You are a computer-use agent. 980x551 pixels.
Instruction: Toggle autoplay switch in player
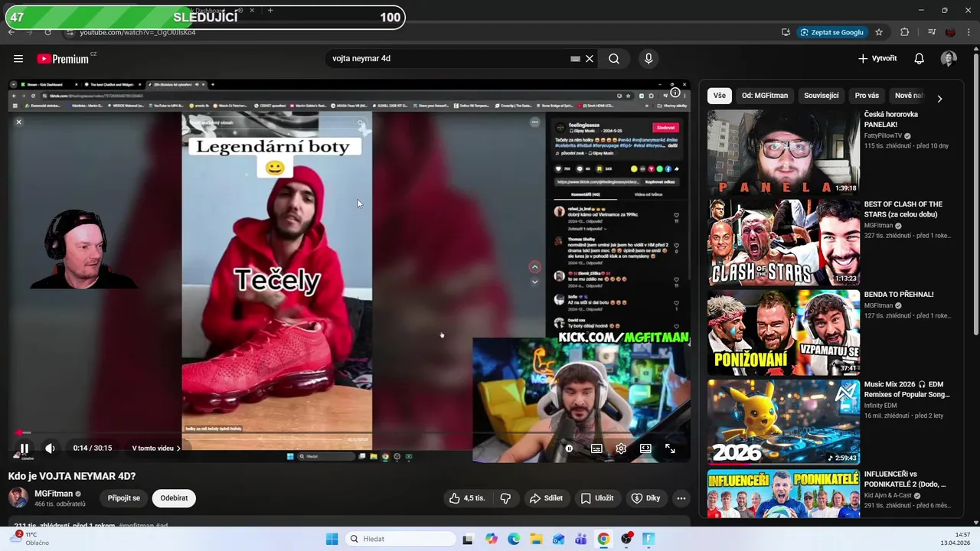pos(569,448)
